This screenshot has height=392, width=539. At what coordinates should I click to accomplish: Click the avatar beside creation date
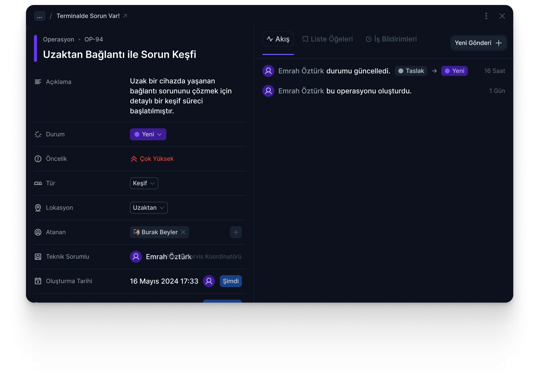click(x=209, y=281)
